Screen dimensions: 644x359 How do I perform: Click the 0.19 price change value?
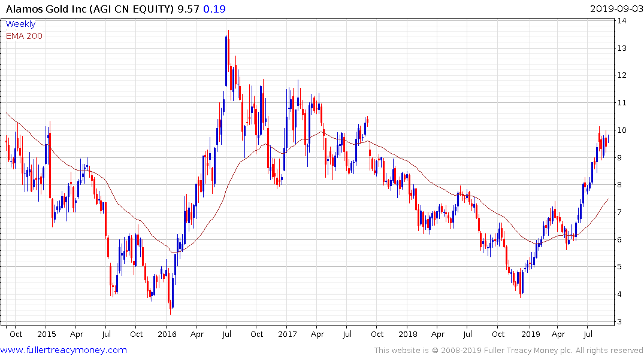click(214, 8)
